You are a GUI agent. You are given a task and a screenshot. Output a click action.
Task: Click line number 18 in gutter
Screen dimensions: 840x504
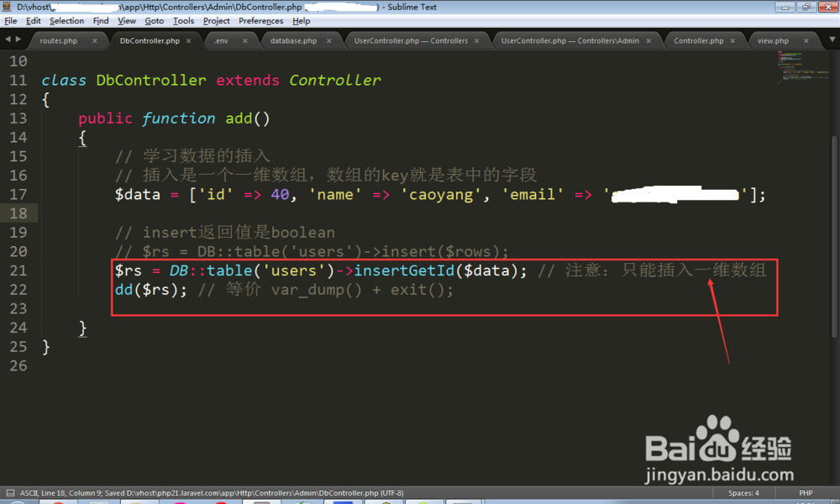[x=18, y=213]
